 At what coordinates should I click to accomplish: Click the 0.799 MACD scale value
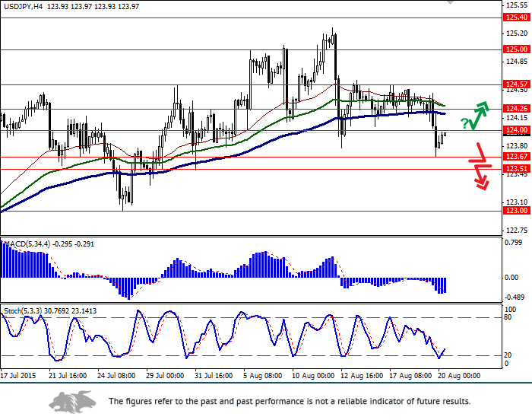point(513,242)
